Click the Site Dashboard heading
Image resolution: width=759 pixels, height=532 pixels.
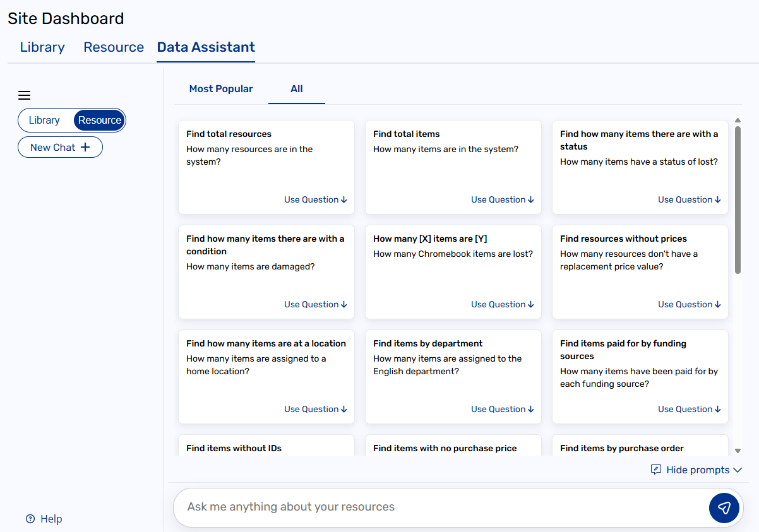click(66, 18)
